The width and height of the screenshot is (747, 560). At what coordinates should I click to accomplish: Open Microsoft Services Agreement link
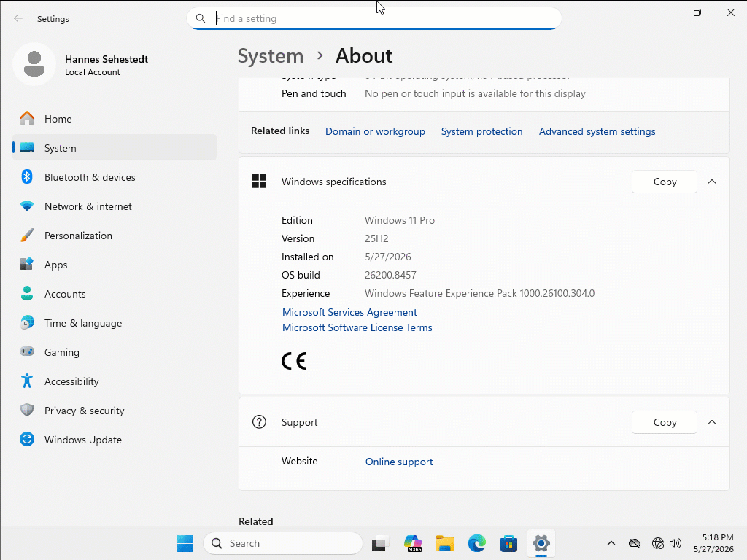[349, 312]
